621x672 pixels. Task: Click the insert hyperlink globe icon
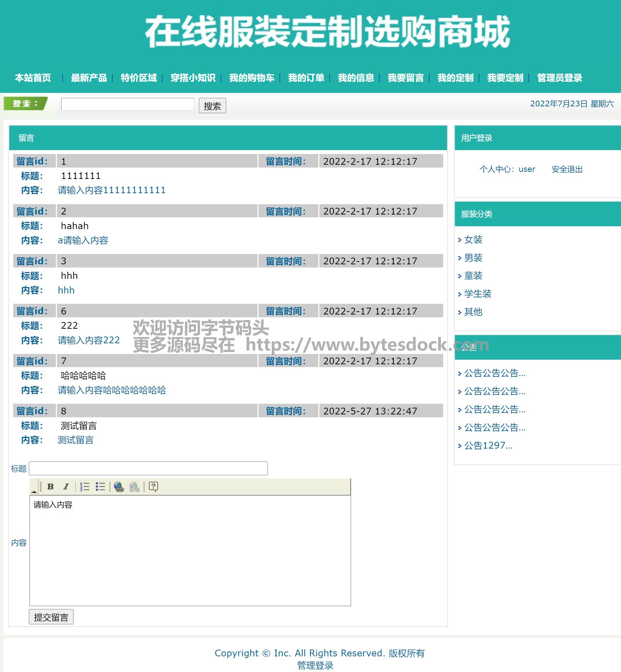pyautogui.click(x=119, y=486)
